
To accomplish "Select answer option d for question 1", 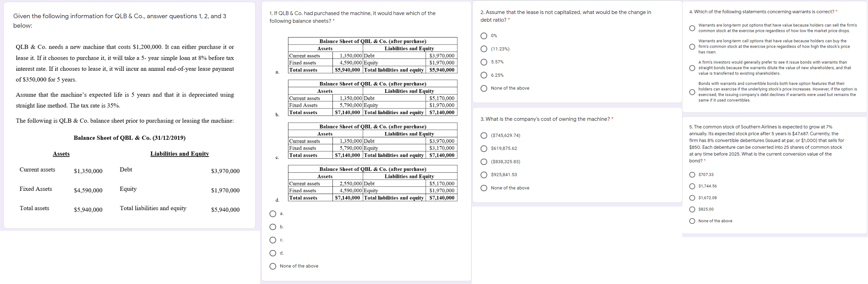I will tap(273, 253).
